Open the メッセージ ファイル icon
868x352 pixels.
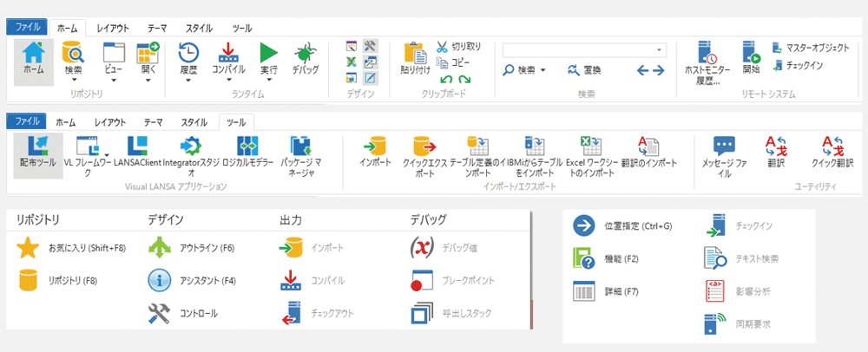(724, 146)
